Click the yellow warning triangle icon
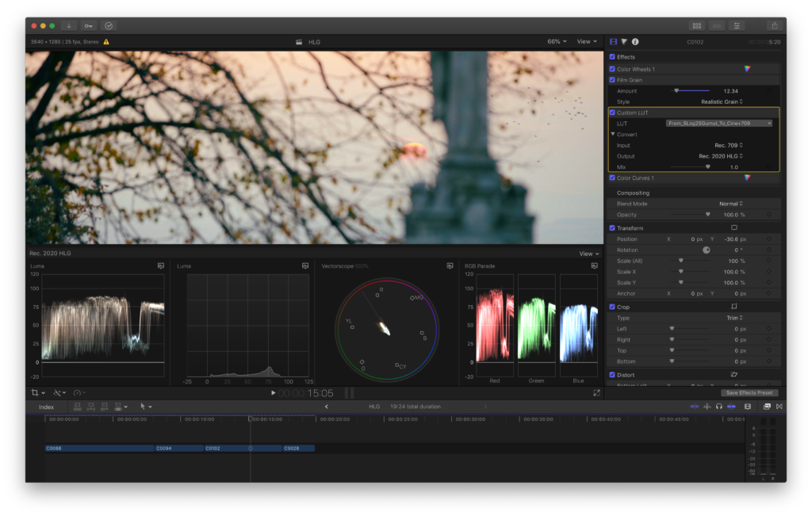 tap(106, 42)
